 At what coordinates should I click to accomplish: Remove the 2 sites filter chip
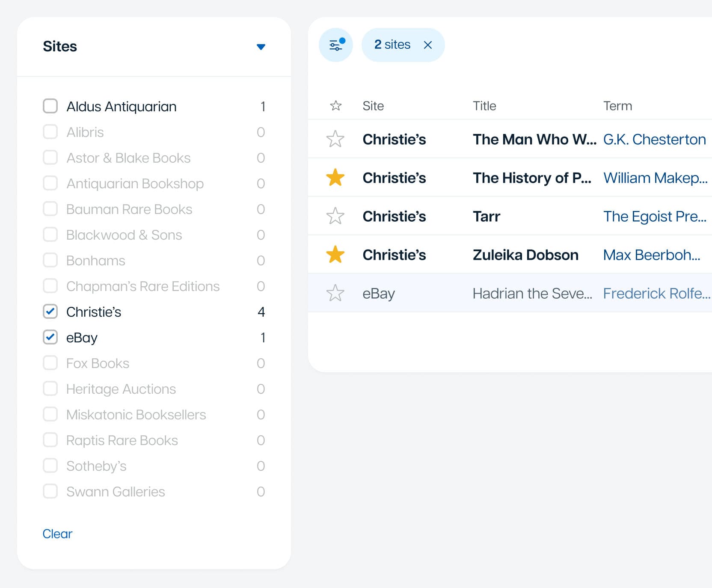[x=427, y=45]
